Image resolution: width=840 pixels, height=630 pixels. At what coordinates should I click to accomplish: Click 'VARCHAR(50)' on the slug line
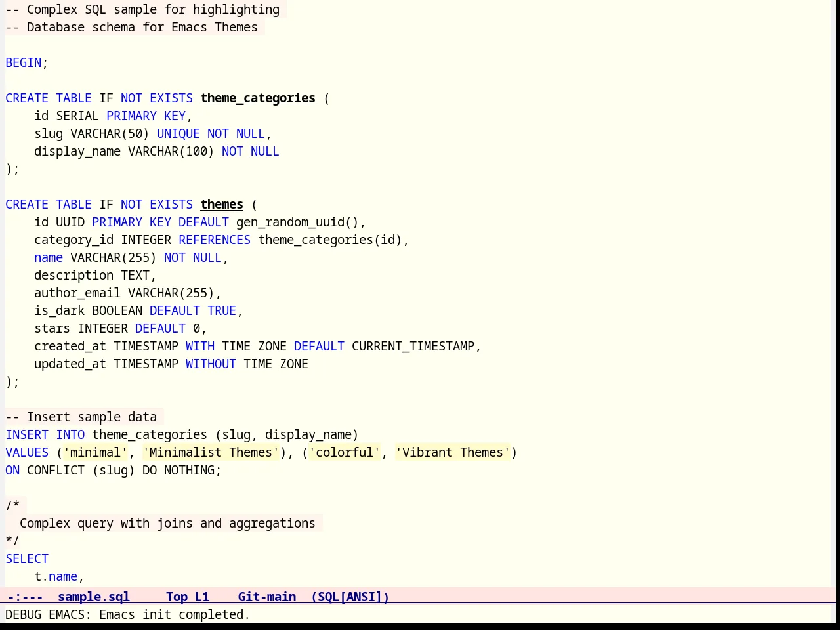click(x=110, y=133)
